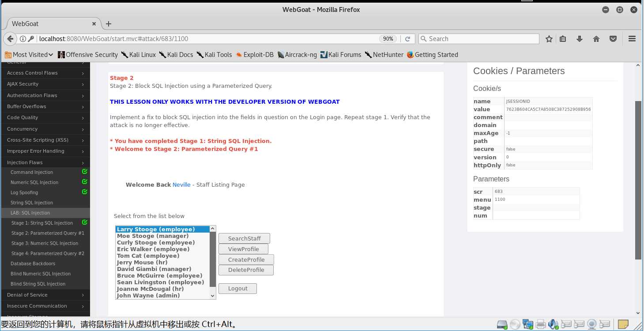Open the Exploit-DB bookmark
Viewport: 644px width, 331px height.
click(x=255, y=55)
